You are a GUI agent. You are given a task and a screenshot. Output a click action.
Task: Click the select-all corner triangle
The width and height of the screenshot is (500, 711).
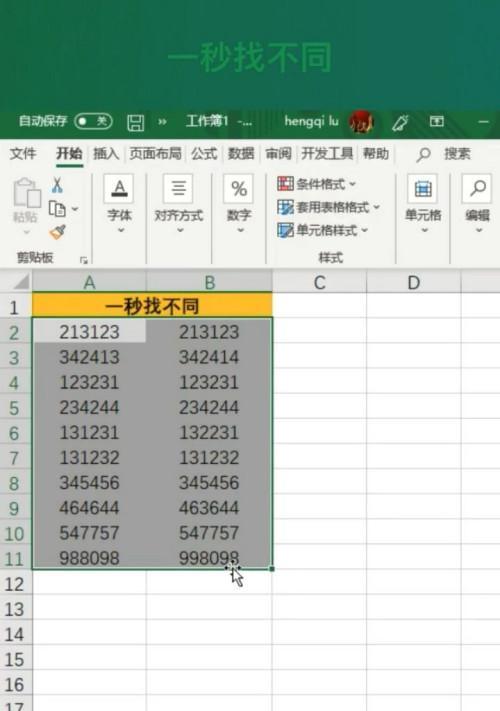point(21,282)
